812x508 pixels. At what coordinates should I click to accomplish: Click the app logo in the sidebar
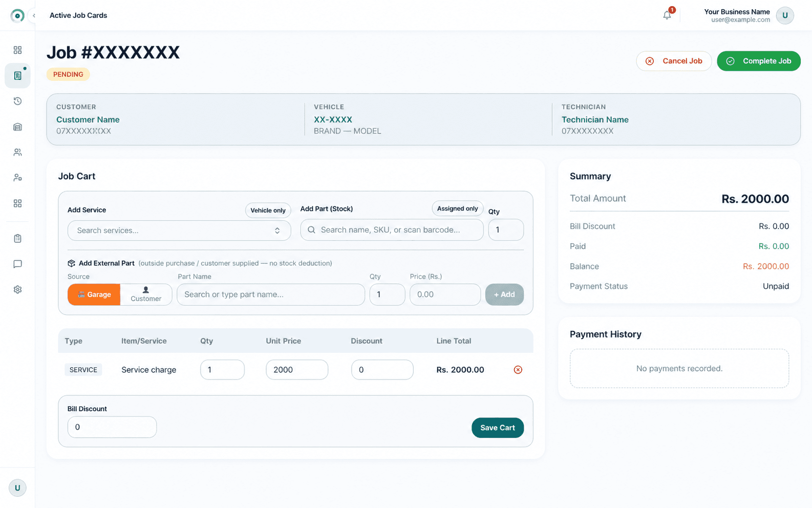(17, 15)
